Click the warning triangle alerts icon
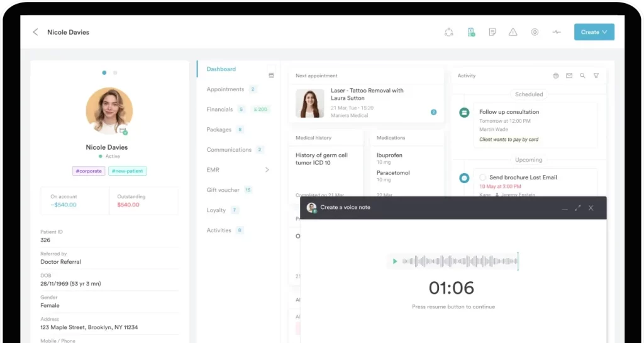 (513, 32)
